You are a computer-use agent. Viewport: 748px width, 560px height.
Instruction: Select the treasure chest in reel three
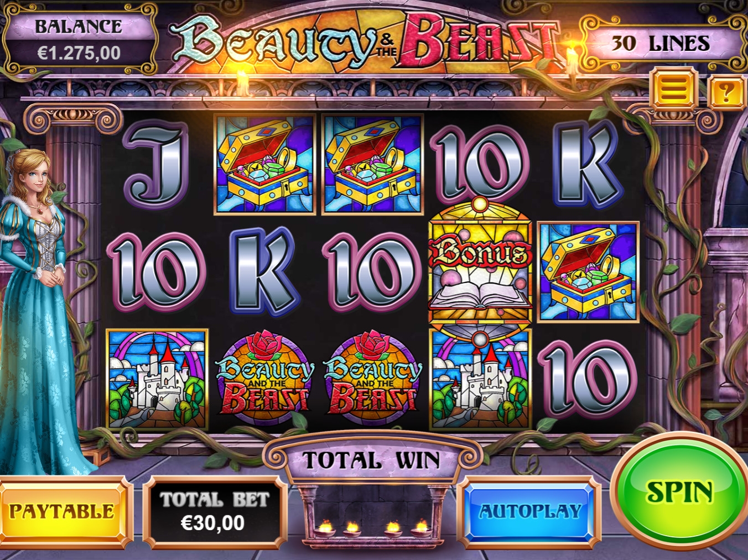coord(372,164)
